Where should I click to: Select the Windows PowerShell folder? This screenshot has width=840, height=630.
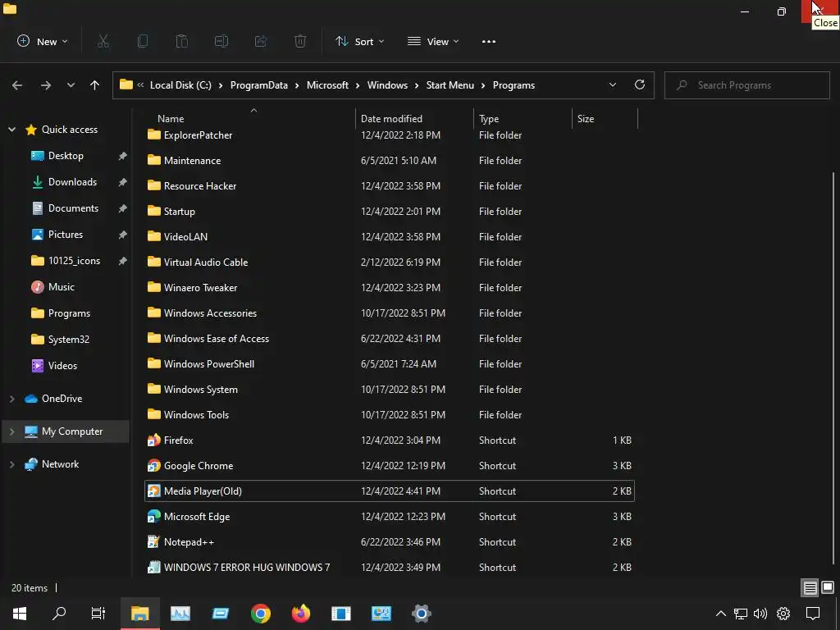(390, 363)
